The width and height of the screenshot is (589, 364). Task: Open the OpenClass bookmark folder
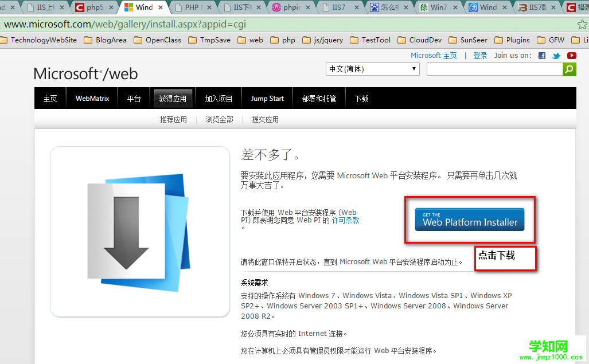157,40
